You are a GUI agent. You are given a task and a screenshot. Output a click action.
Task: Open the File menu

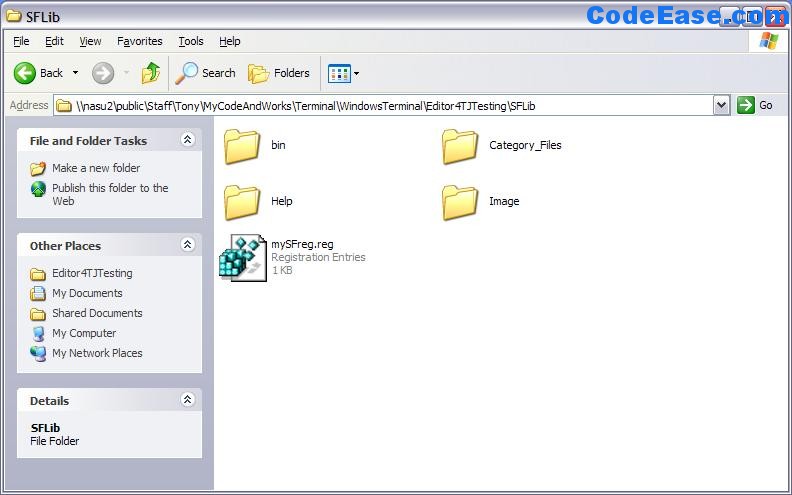[x=21, y=41]
